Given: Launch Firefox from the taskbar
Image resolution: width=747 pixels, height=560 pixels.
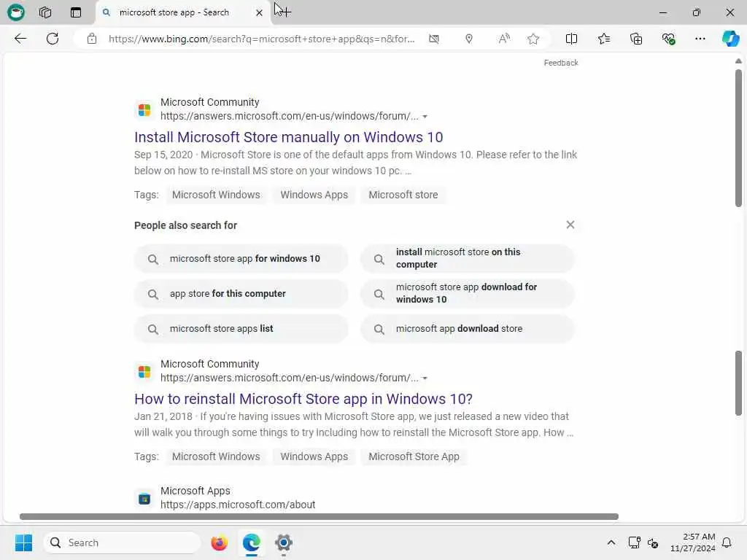Looking at the screenshot, I should tap(219, 542).
